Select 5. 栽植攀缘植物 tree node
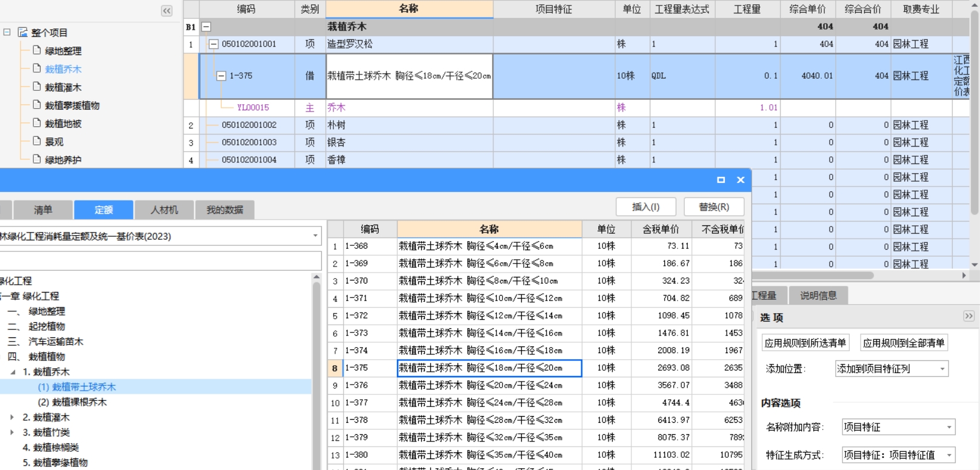This screenshot has width=980, height=470. pos(55,463)
